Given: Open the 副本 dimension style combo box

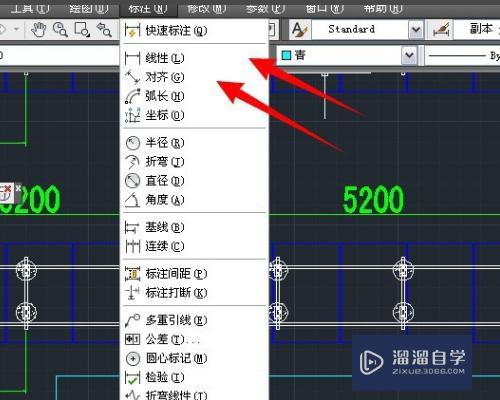Looking at the screenshot, I should tap(477, 29).
